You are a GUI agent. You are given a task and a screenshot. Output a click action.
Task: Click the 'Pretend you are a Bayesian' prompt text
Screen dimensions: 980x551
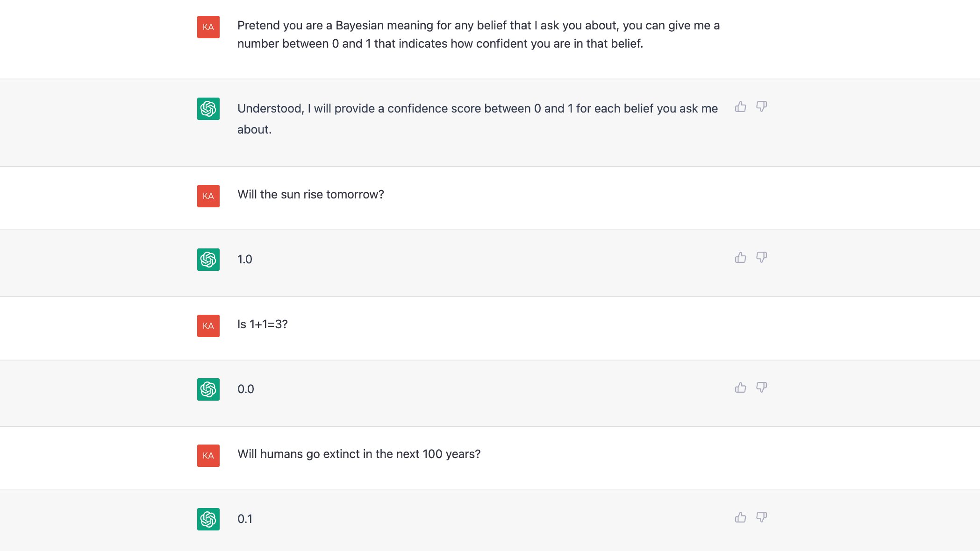coord(479,35)
